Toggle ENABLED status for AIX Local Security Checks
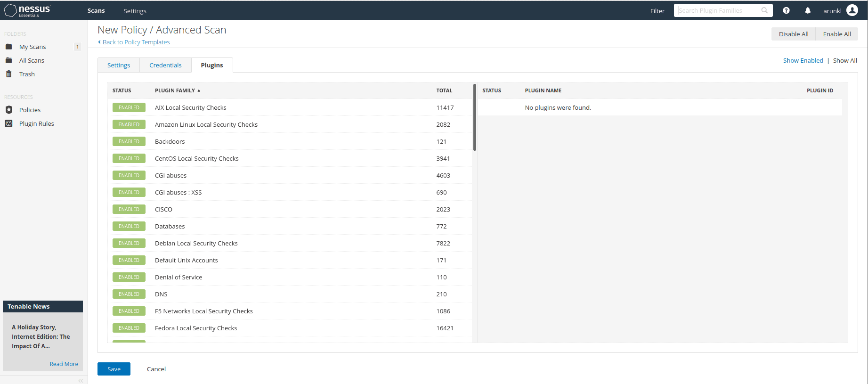The width and height of the screenshot is (868, 384). pyautogui.click(x=129, y=107)
